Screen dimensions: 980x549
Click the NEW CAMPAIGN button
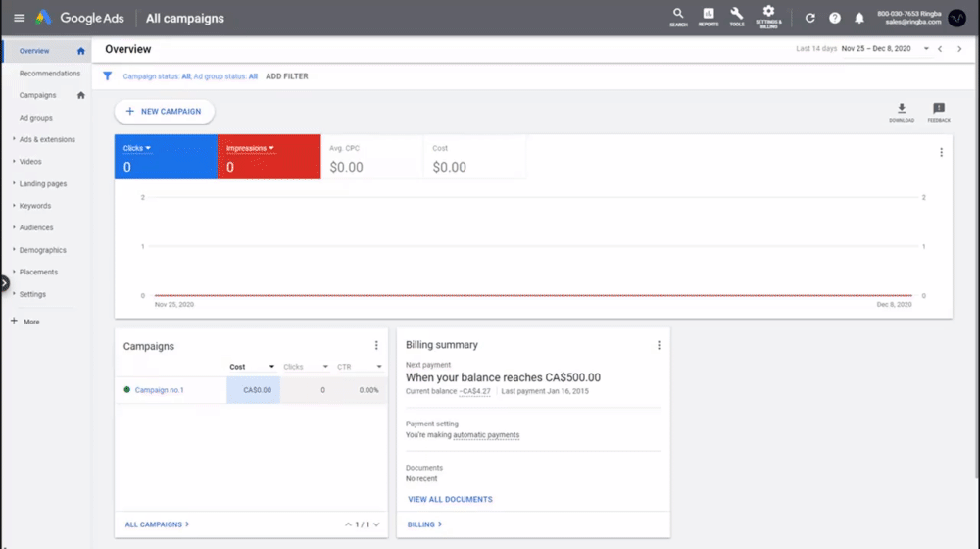coord(165,112)
